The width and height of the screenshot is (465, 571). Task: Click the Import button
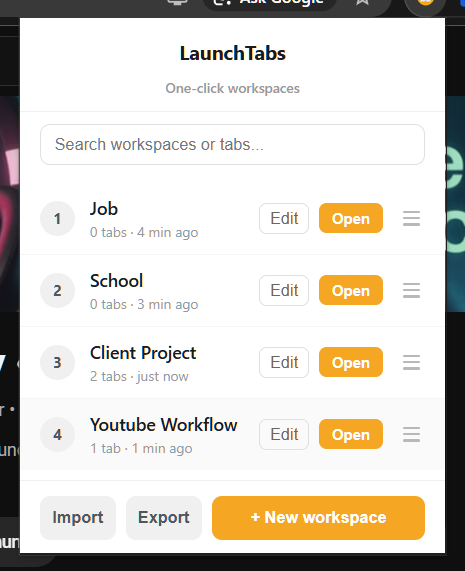click(78, 518)
